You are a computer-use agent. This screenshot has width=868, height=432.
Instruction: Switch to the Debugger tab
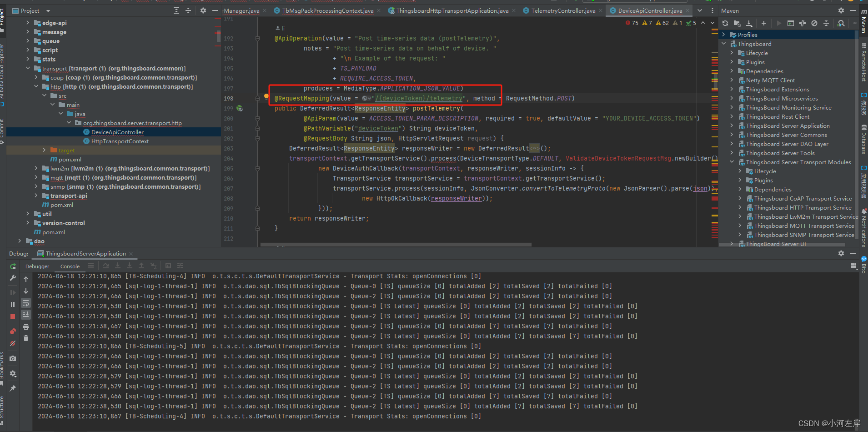[37, 266]
